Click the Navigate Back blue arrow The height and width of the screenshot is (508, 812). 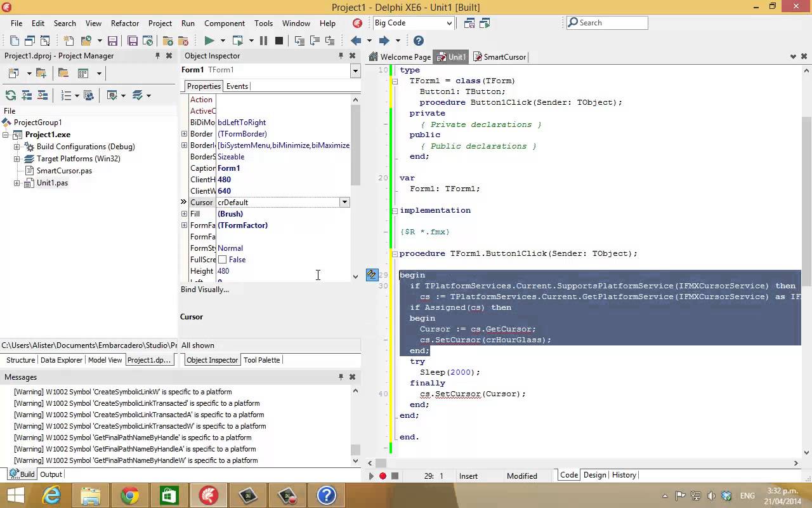coord(356,40)
